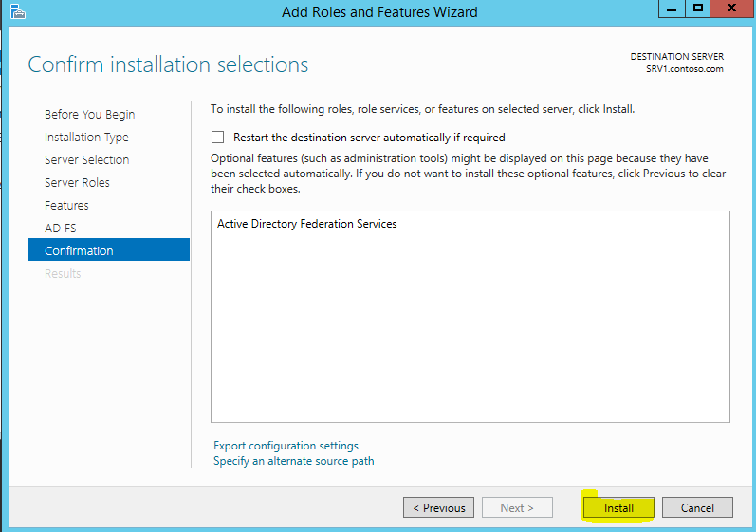Open Export configuration settings link

point(286,446)
